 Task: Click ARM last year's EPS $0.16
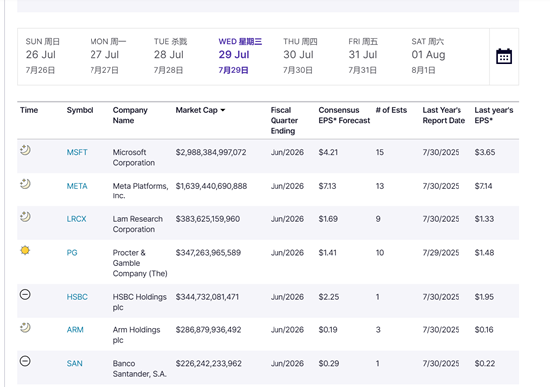click(x=484, y=330)
